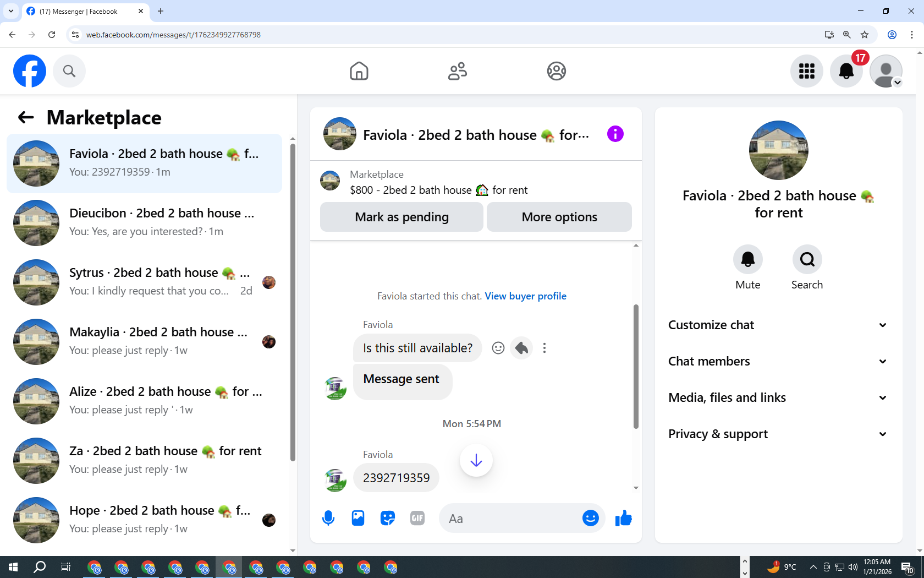Open conversation information purple icon
Screen dimensions: 924x578
(615, 134)
